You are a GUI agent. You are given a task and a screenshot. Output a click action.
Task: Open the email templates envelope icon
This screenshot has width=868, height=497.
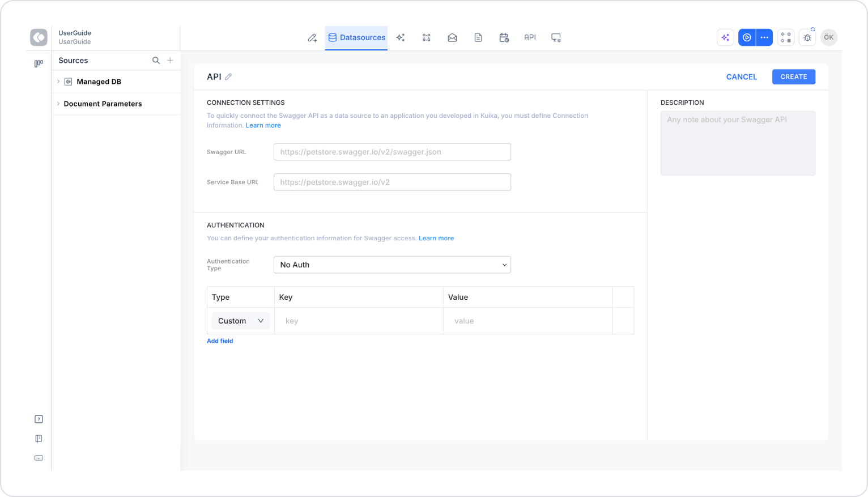452,38
